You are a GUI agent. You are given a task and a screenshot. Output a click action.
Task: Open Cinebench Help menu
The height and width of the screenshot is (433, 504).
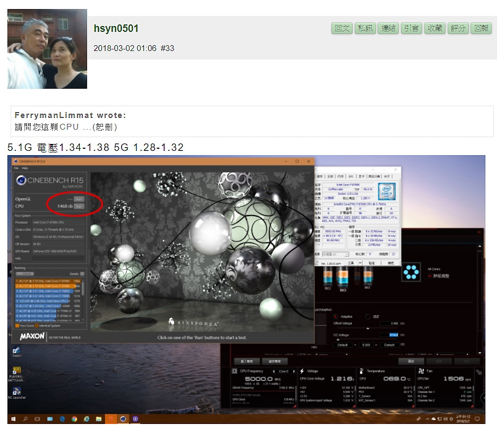point(25,168)
